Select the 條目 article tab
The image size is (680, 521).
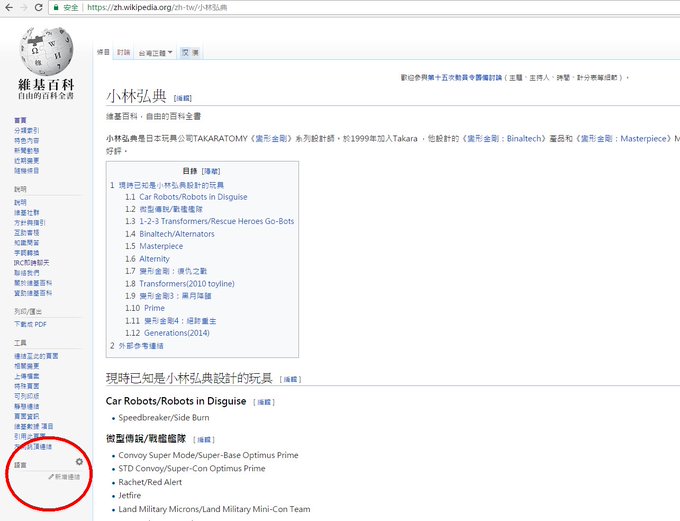[x=103, y=52]
